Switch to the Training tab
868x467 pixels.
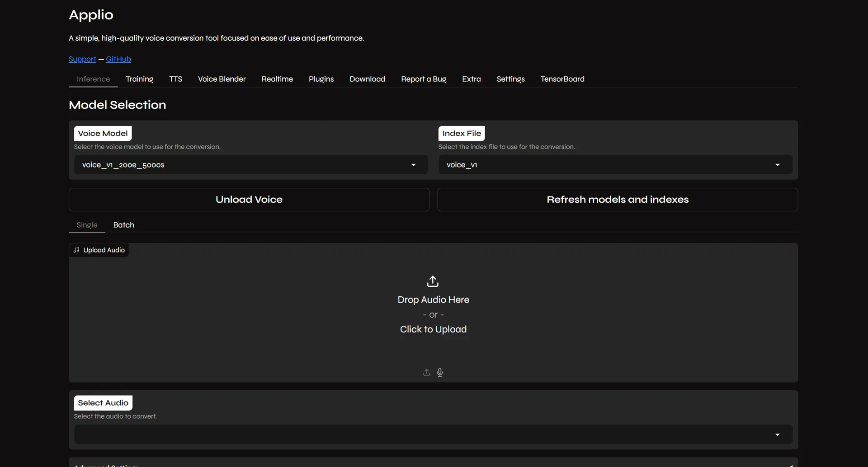pos(139,79)
